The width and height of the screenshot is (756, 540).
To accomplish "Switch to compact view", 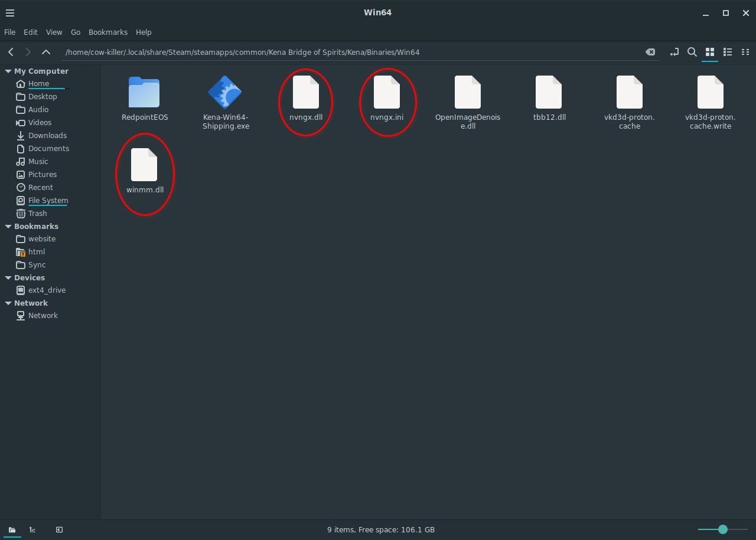I will point(745,52).
